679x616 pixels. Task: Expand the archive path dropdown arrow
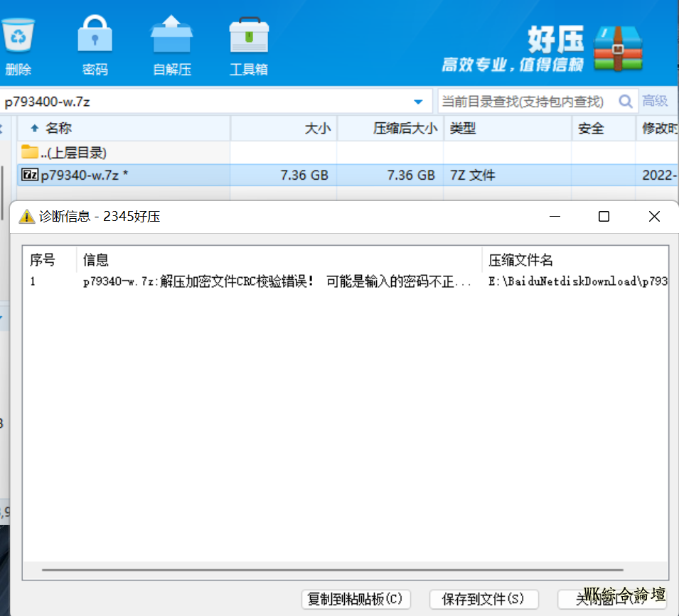(418, 102)
